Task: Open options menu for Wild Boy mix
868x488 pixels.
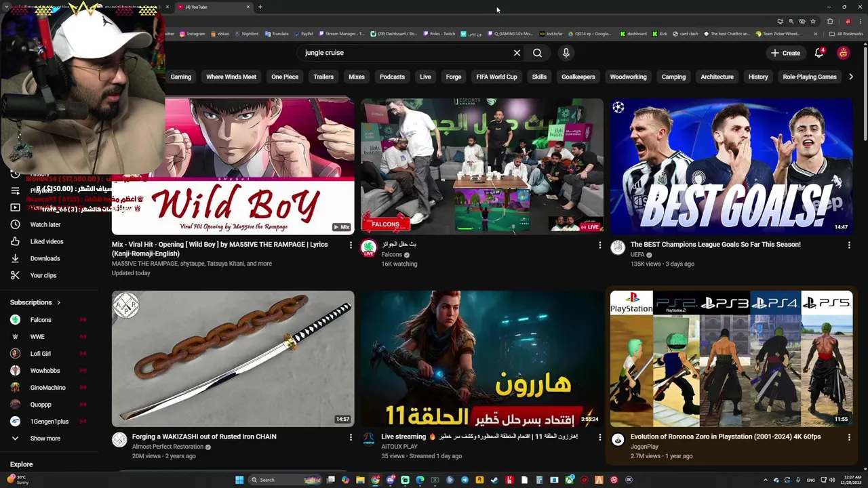Action: pyautogui.click(x=351, y=245)
